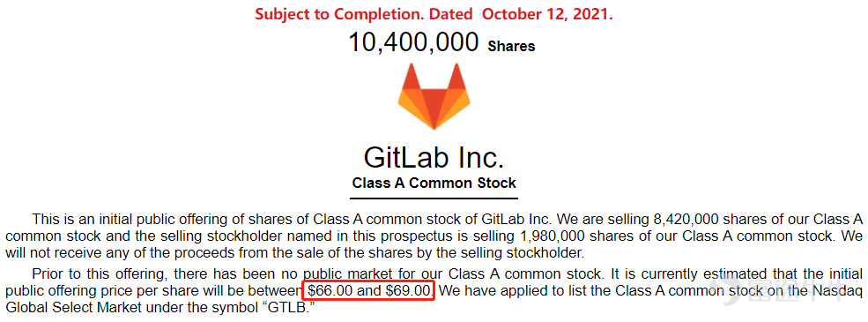Click the 'GitLab Inc.' company title
Screen dimensions: 868x322
pyautogui.click(x=434, y=157)
